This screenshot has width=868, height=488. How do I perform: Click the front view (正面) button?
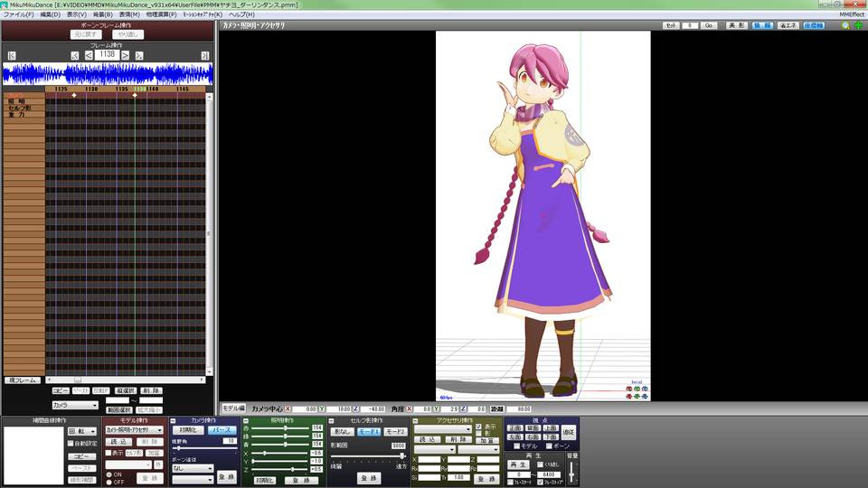[x=514, y=428]
